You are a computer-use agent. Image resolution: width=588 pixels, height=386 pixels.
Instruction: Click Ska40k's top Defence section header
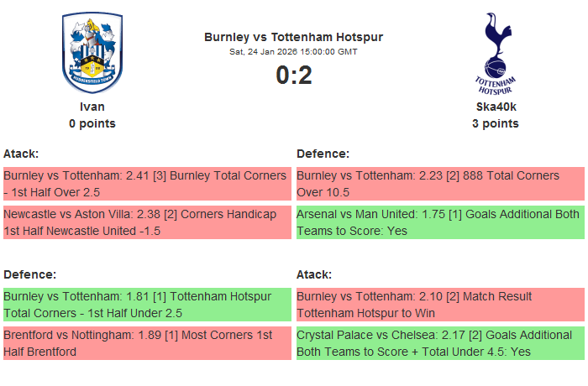323,154
